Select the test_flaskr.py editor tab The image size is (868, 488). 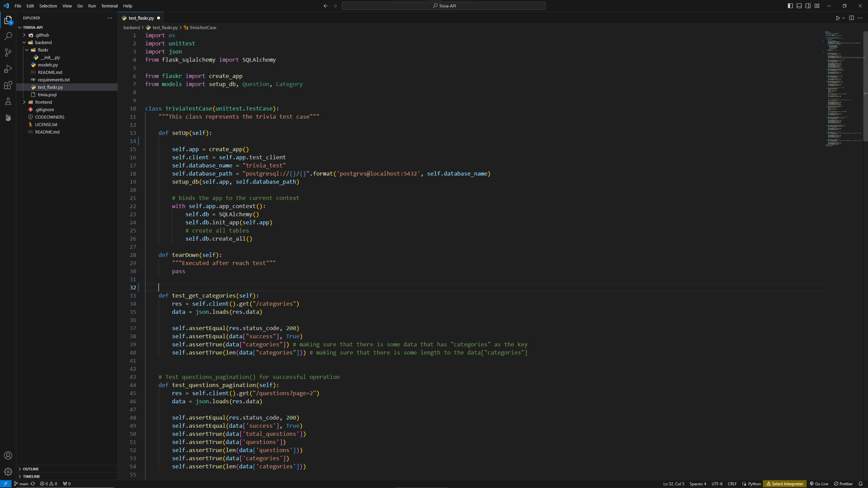tap(141, 18)
